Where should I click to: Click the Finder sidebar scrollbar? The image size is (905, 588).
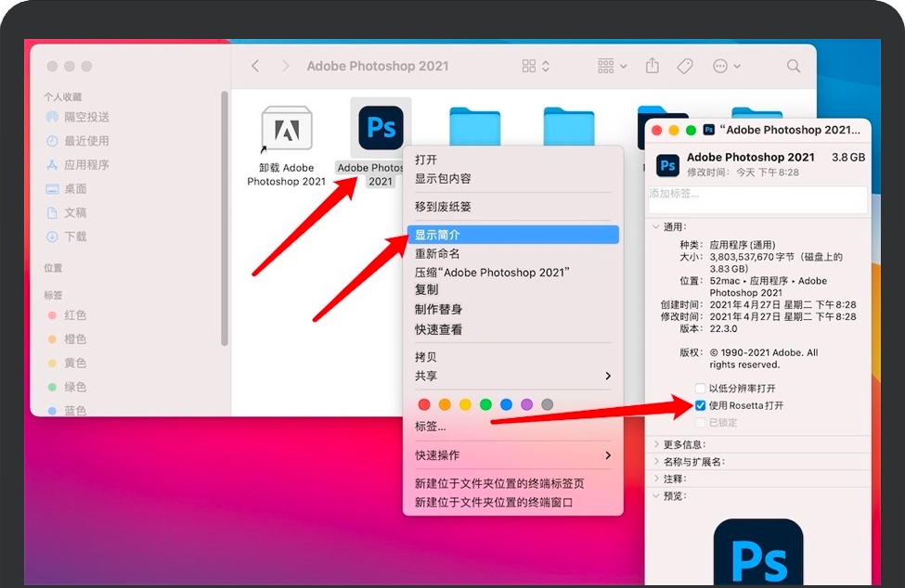tap(225, 219)
